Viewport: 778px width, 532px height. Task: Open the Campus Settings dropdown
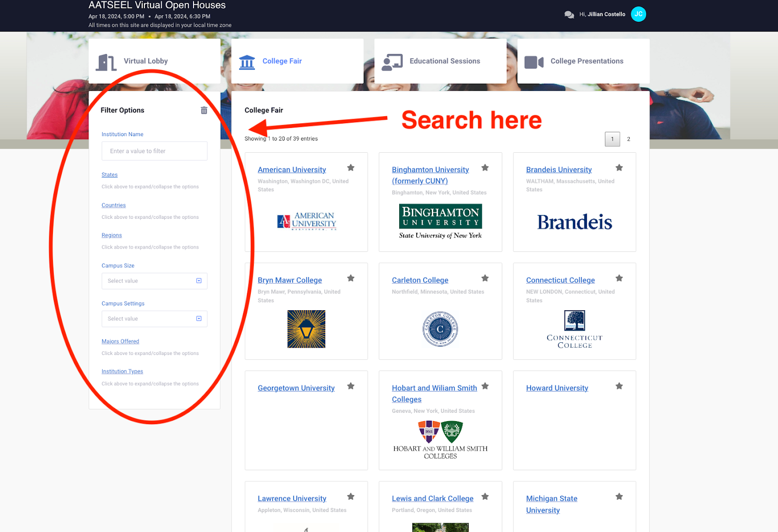point(155,319)
